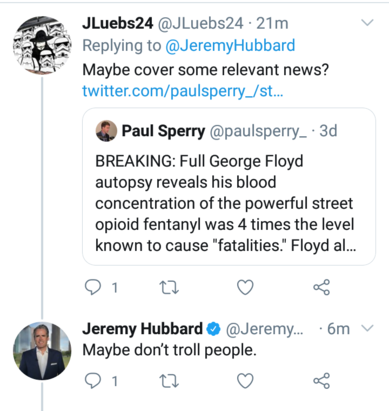The width and height of the screenshot is (389, 411).
Task: Click the Paul Sperry name in quote
Action: point(163,131)
